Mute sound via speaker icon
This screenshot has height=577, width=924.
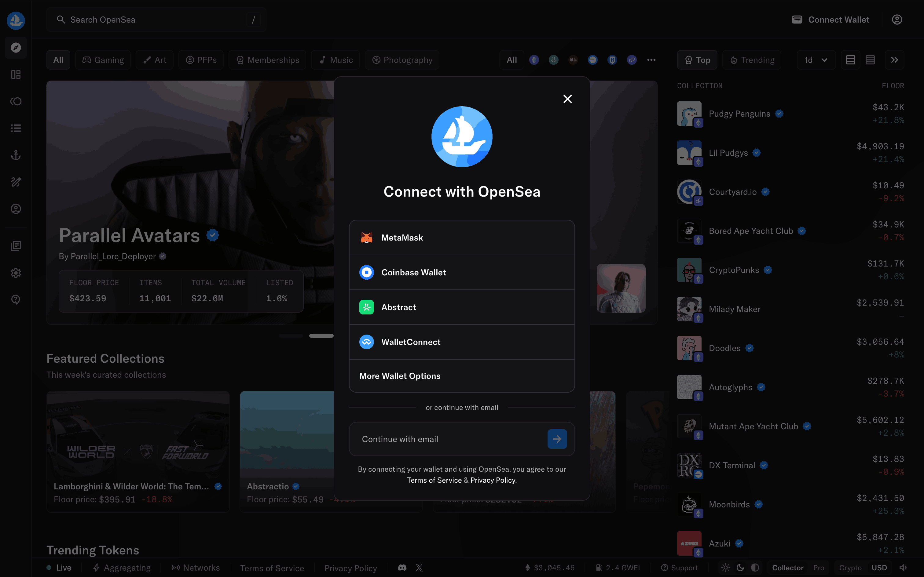(903, 568)
